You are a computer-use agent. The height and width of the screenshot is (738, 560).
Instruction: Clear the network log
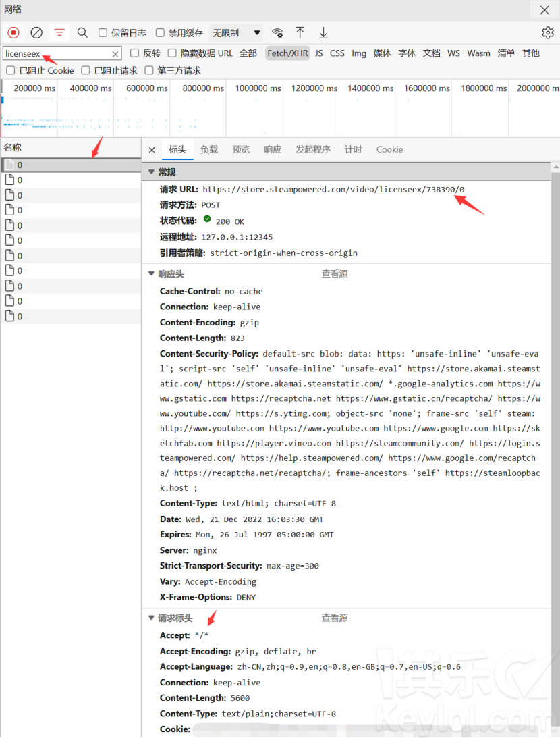pyautogui.click(x=36, y=32)
